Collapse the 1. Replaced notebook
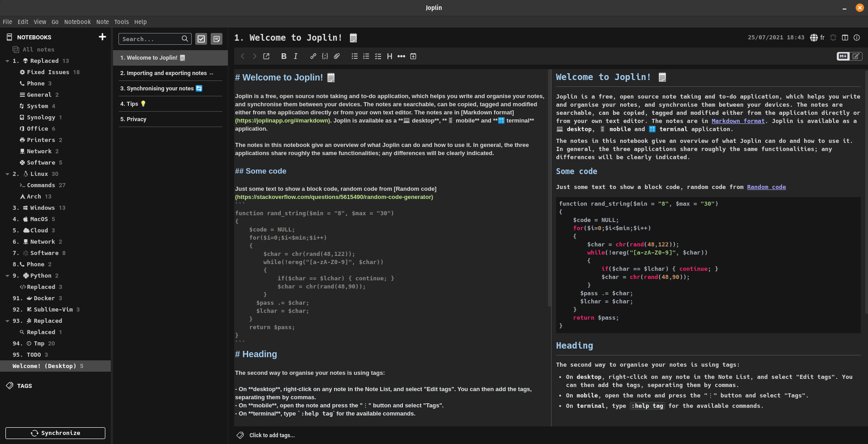The image size is (868, 444). click(x=7, y=61)
